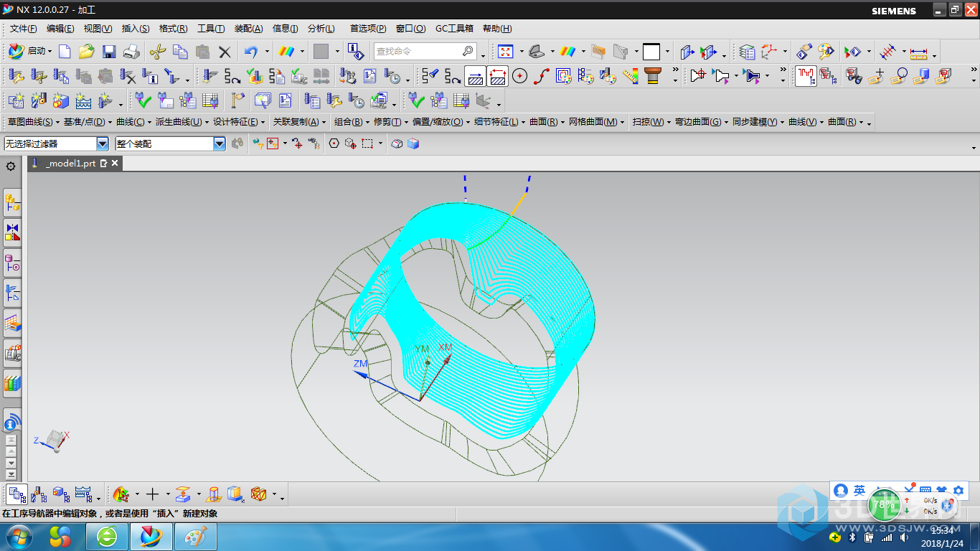Open the 文件(F) menu

pos(24,29)
